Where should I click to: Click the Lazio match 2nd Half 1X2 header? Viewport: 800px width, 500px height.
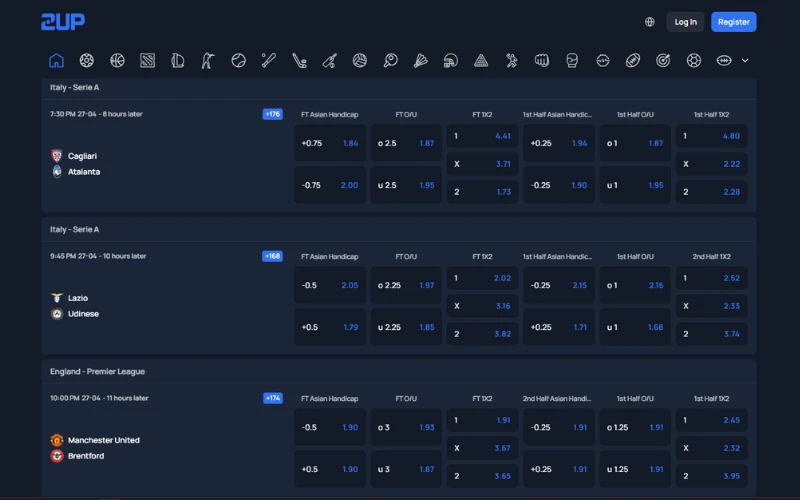tap(712, 257)
